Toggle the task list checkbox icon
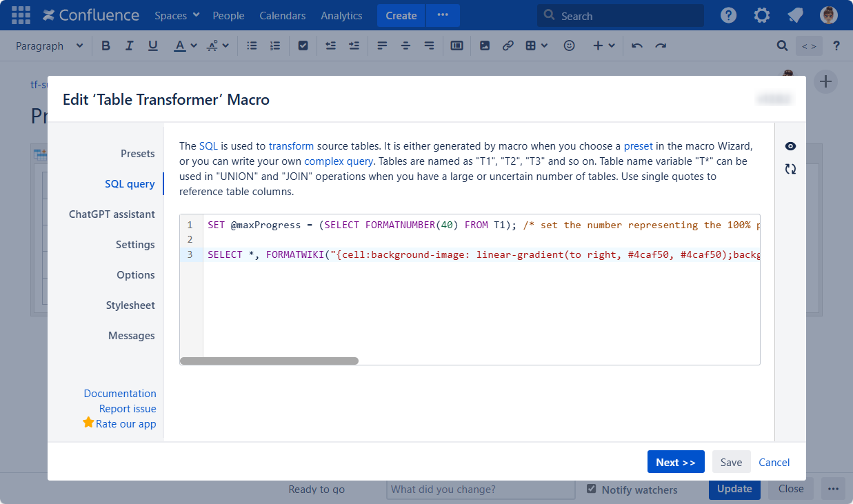853x504 pixels. click(303, 46)
